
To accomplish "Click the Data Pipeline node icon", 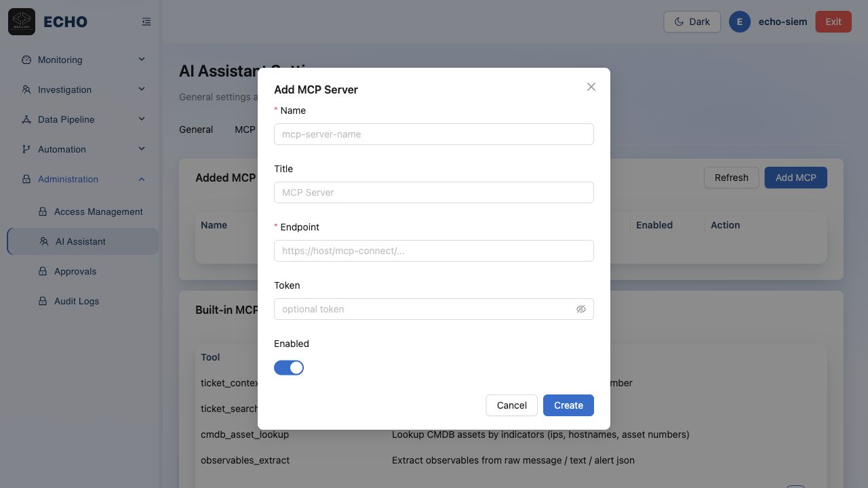I will [x=26, y=119].
